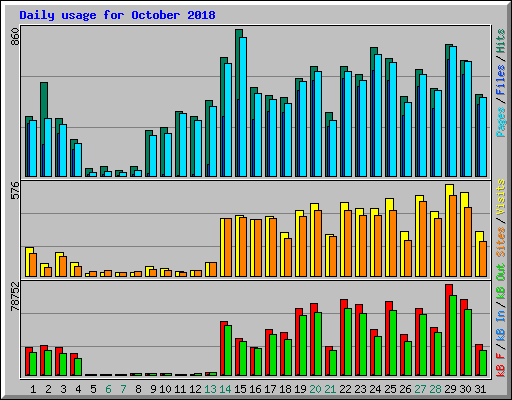Click the tallest dark green Hits bar, day 15
The image size is (512, 400).
coord(237,103)
